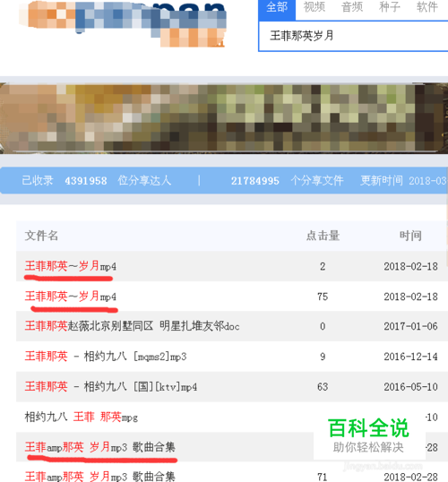
Task: Open 相约九八 王菲 那英mpg result
Action: click(x=82, y=417)
